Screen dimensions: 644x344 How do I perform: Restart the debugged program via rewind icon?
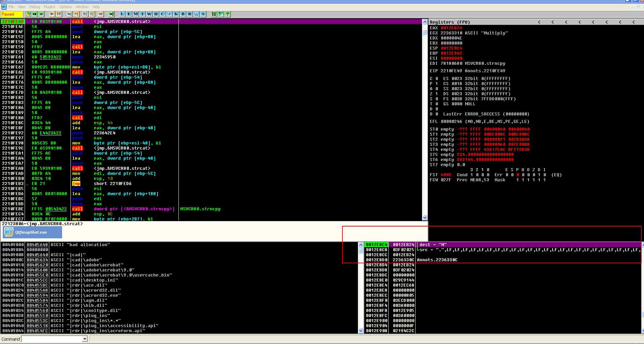pos(34,14)
